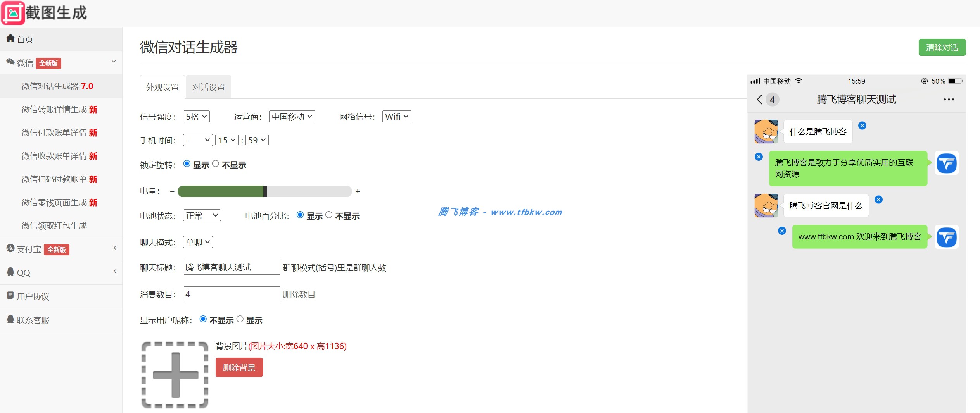The height and width of the screenshot is (413, 980).
Task: Select 显示 for 显示用户昵称
Action: [240, 319]
